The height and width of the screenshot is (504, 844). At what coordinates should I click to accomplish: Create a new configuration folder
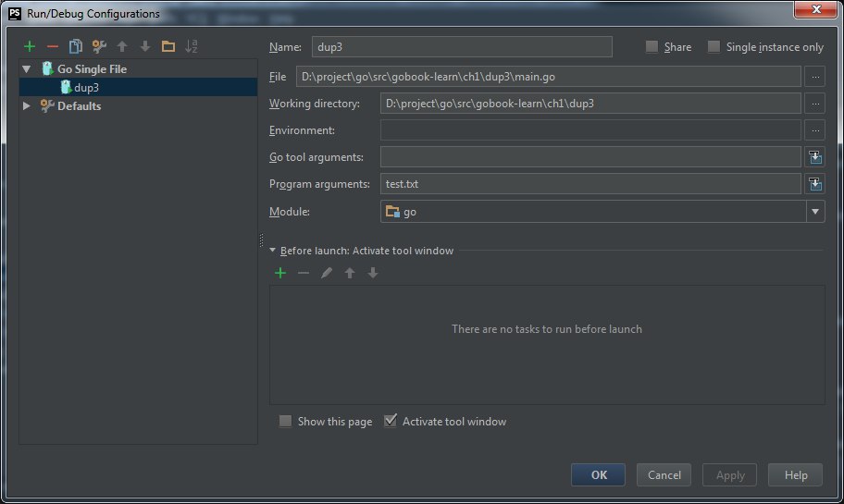pos(168,46)
